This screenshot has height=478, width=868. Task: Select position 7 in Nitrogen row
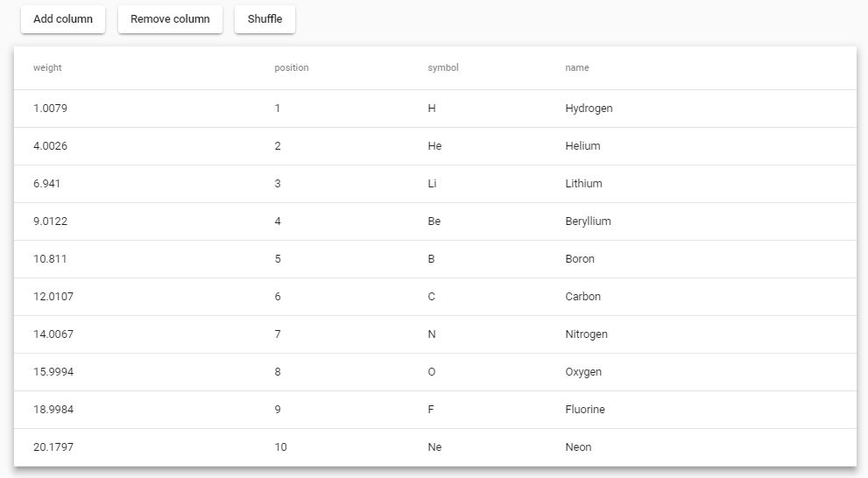(x=278, y=334)
